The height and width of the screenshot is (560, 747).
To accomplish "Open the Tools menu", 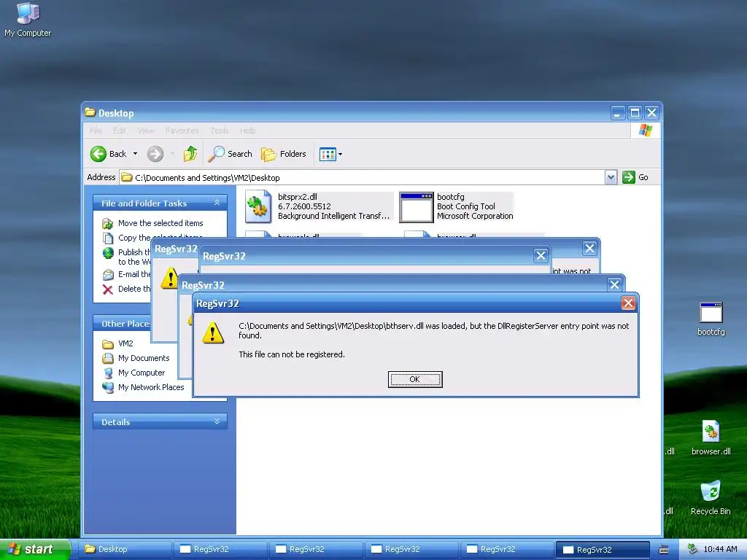I will tap(220, 131).
